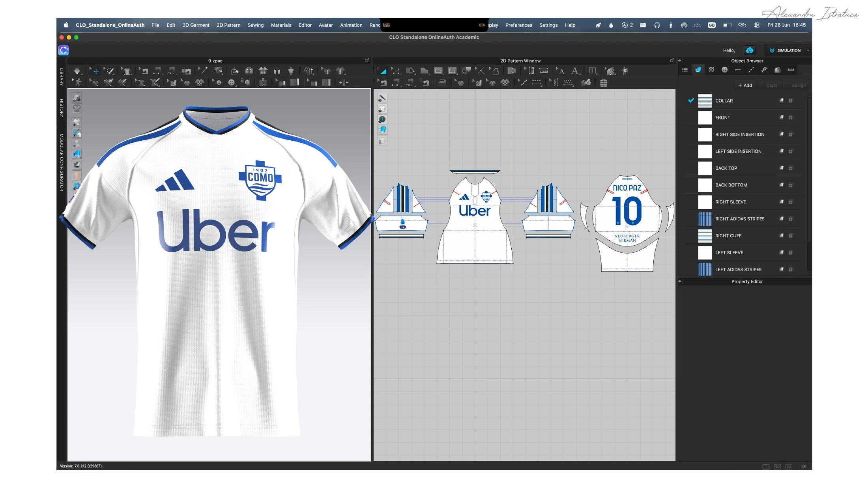Open the Scene list tab in Object Browser
Screen dimensions: 868x488
point(685,70)
